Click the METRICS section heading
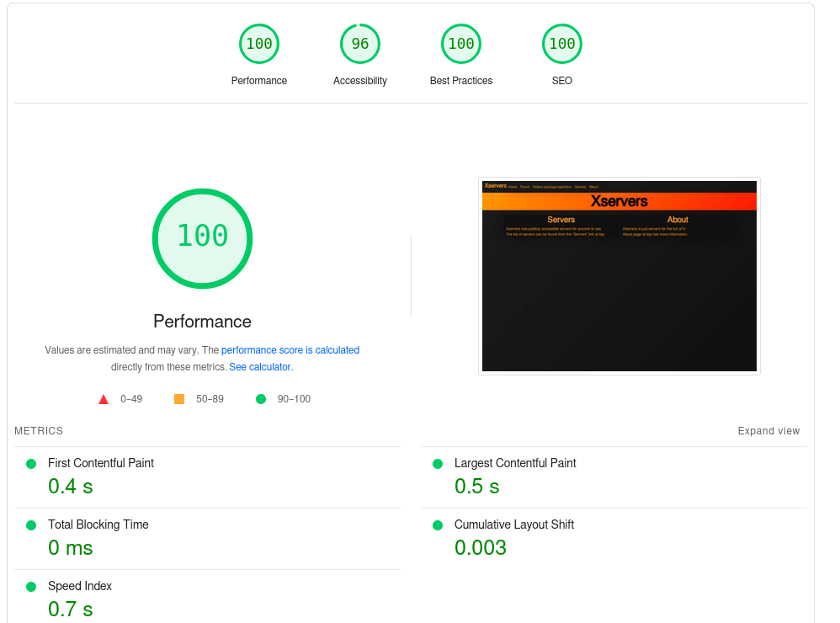Image resolution: width=840 pixels, height=623 pixels. coord(39,431)
